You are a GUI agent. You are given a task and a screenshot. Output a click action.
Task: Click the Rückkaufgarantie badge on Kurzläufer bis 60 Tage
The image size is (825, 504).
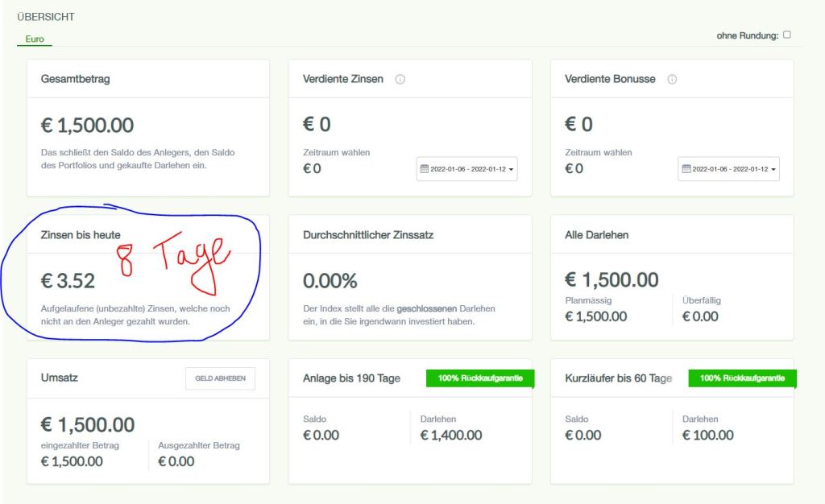click(742, 378)
